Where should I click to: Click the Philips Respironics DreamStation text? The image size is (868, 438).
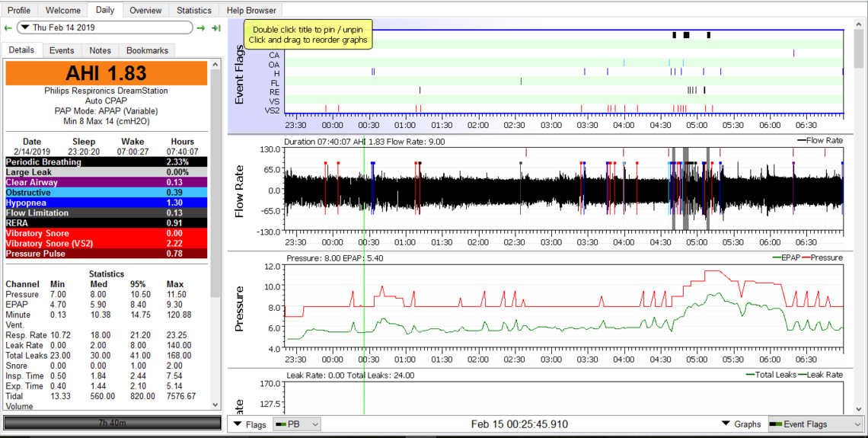click(107, 91)
